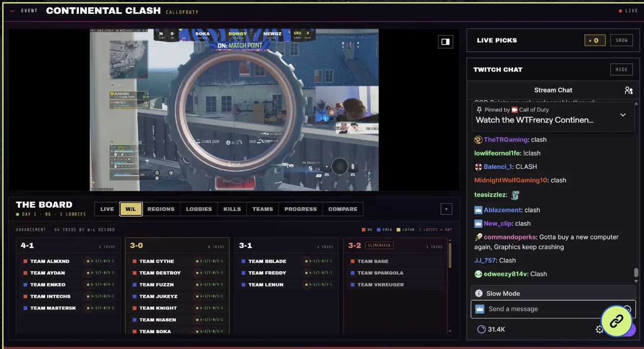The height and width of the screenshot is (349, 644).
Task: Open the COMPARE tab
Action: pos(343,209)
